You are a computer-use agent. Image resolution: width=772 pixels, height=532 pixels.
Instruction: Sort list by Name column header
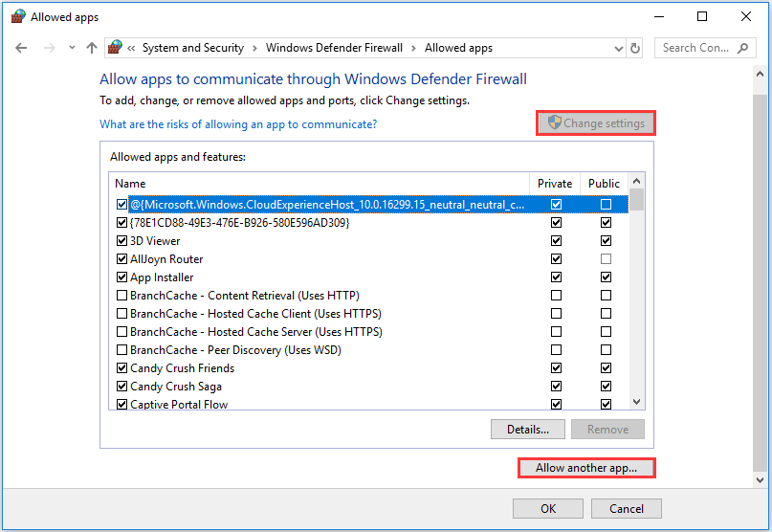tap(320, 184)
